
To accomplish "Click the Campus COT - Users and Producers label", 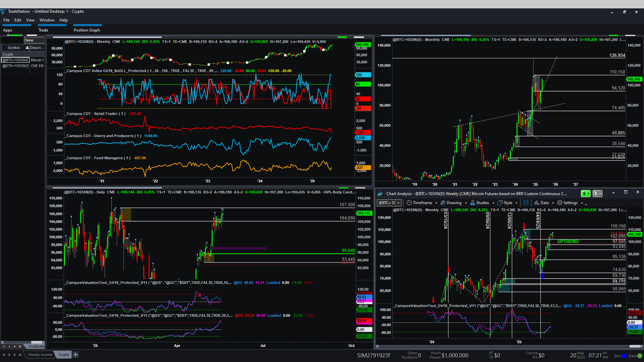I will [x=104, y=136].
